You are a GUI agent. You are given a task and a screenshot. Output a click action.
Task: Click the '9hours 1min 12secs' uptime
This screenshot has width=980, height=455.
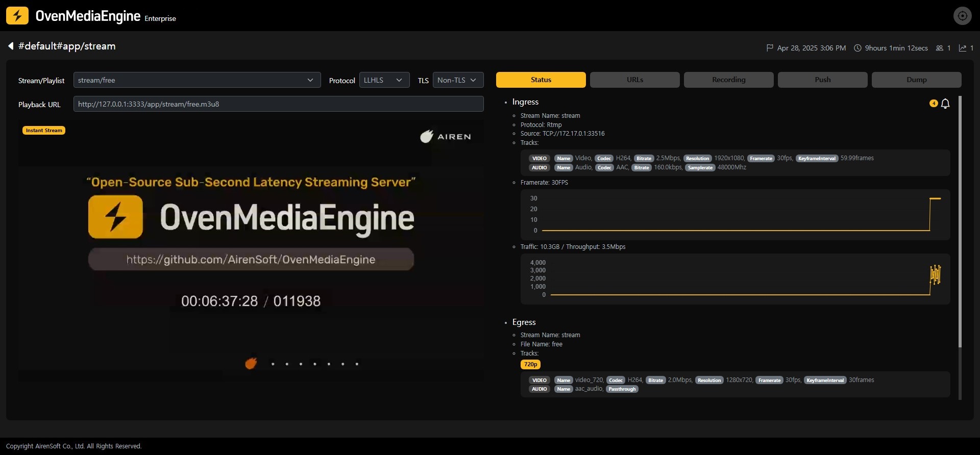point(896,48)
